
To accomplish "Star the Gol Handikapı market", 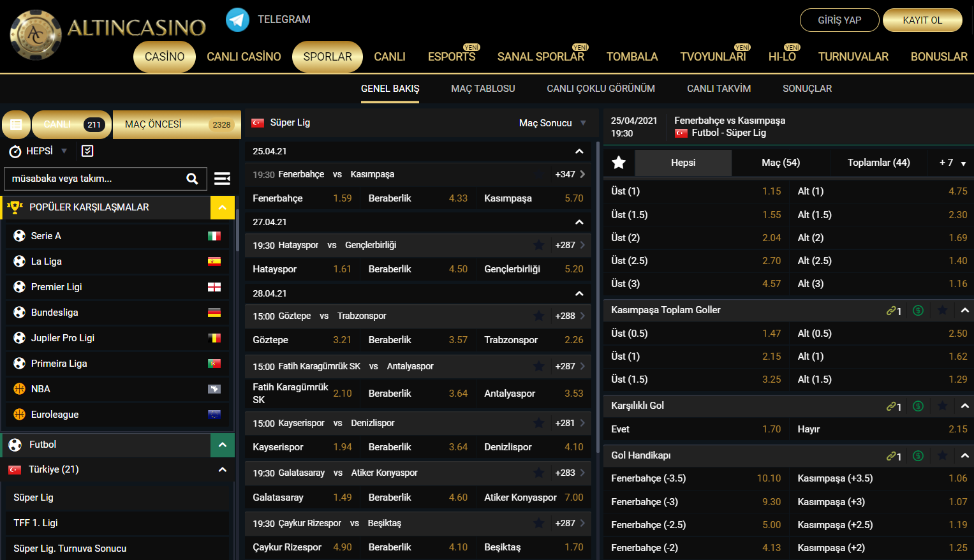I will [942, 455].
